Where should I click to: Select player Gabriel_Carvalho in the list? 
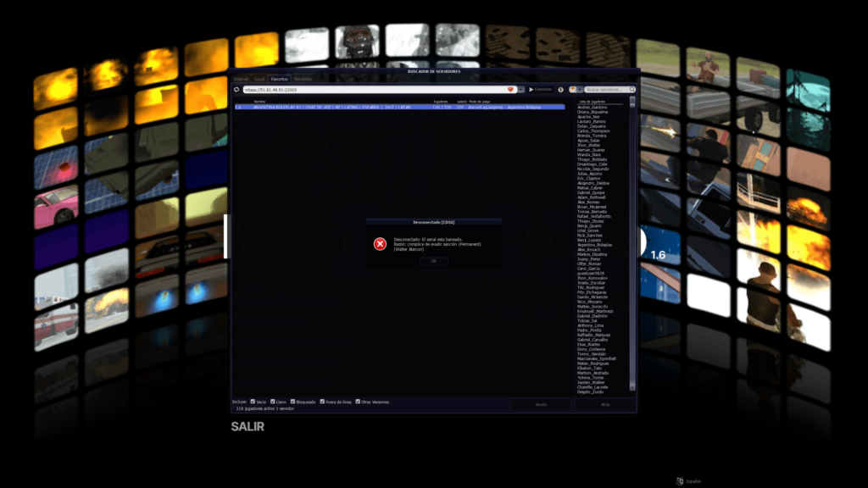[593, 340]
